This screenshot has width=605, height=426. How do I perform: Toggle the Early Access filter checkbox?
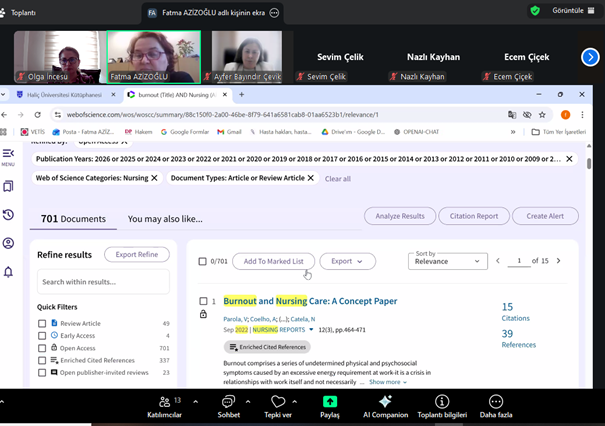42,336
